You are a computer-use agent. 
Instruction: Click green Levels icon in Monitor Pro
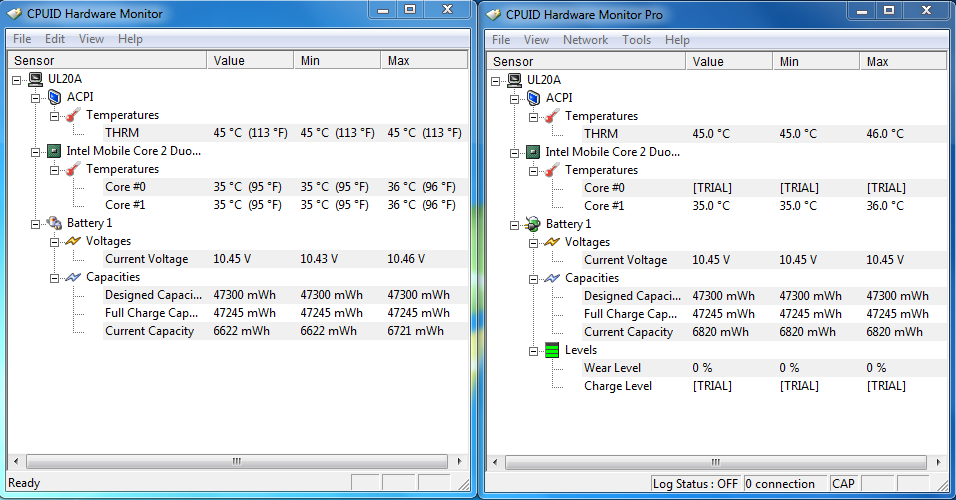click(552, 350)
